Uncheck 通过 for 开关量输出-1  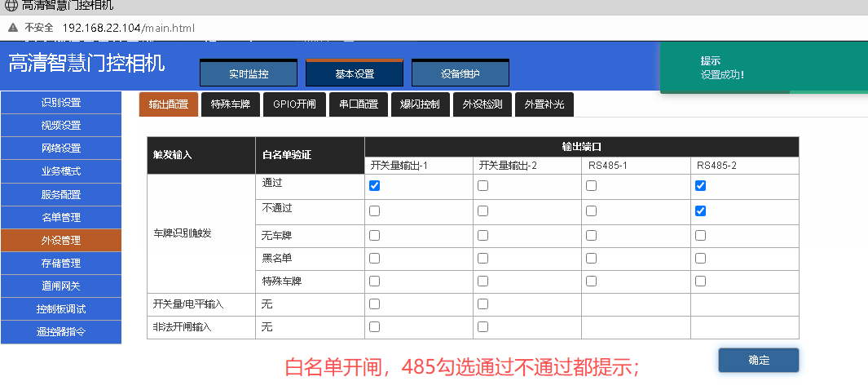[x=374, y=186]
